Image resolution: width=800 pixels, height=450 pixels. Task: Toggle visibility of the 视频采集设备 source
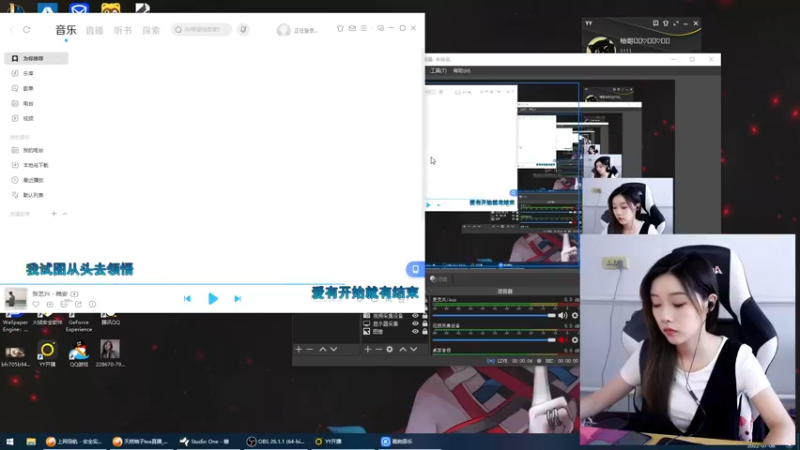click(x=415, y=316)
